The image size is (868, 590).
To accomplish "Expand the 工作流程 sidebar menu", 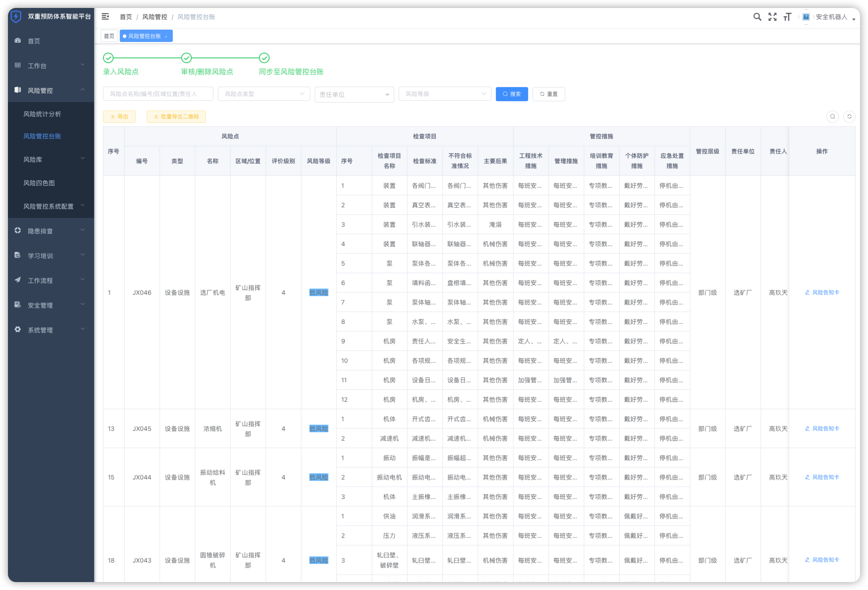I will click(x=83, y=280).
